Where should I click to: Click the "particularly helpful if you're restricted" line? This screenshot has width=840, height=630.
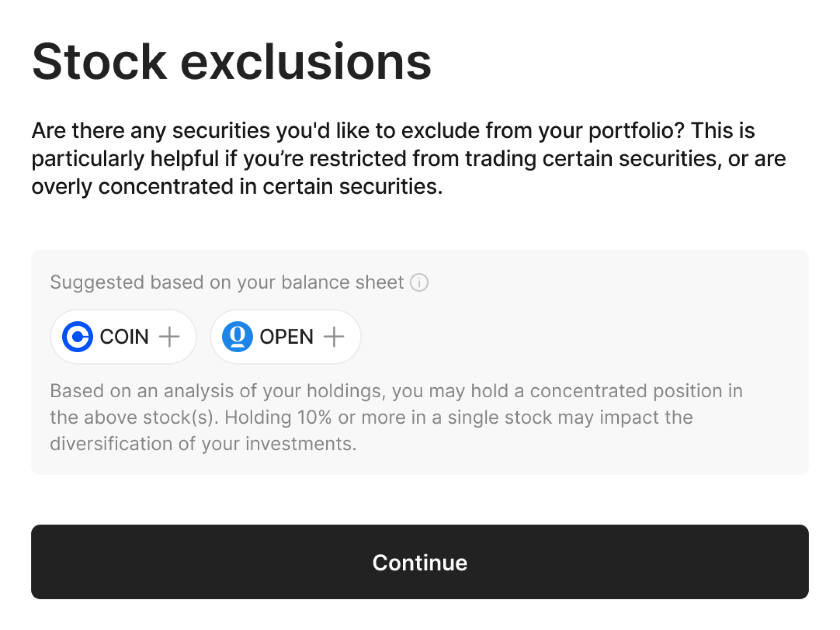(408, 159)
